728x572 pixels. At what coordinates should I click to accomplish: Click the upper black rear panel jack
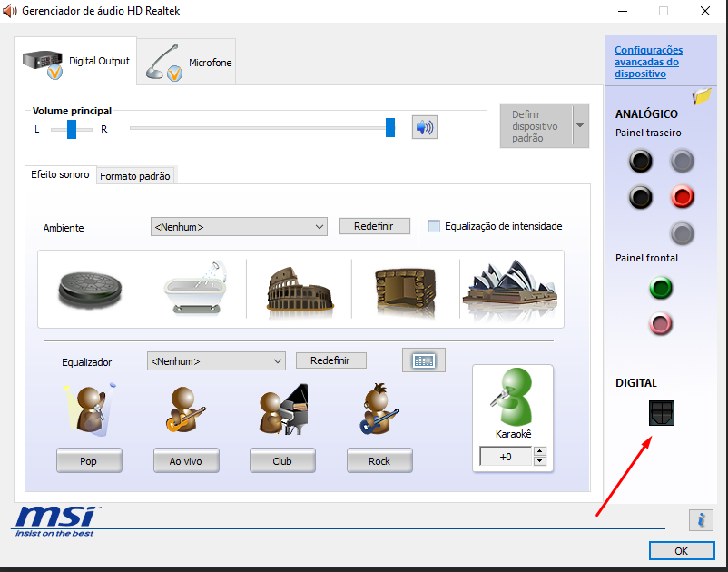click(x=641, y=161)
